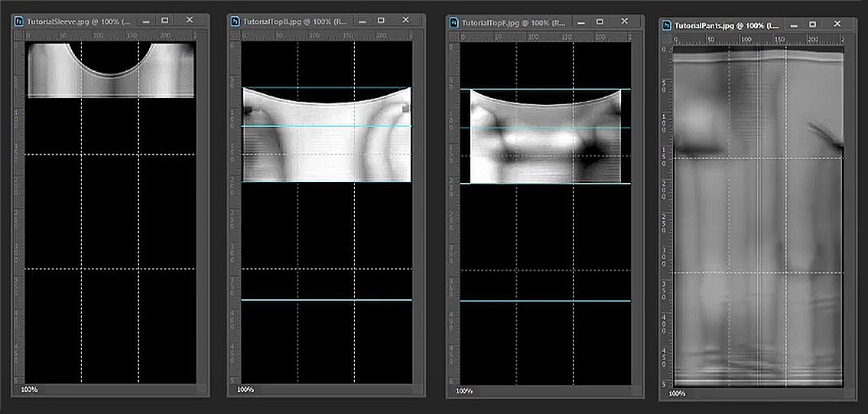Click the Photoshop file icon of TutorialTopF.jpg

[454, 22]
